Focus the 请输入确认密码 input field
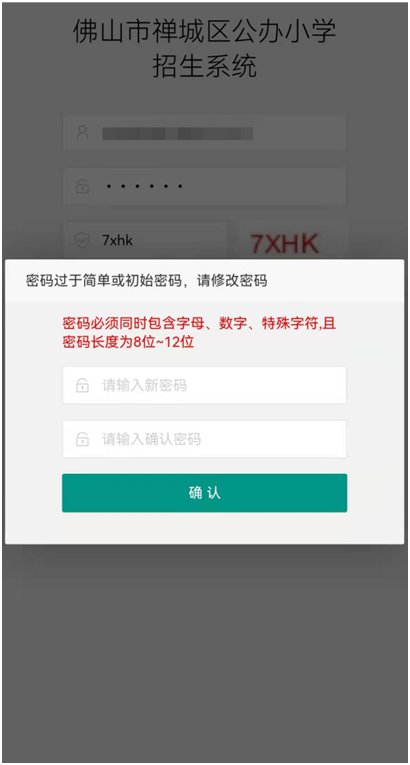Viewport: 410px width, 765px height. point(205,439)
